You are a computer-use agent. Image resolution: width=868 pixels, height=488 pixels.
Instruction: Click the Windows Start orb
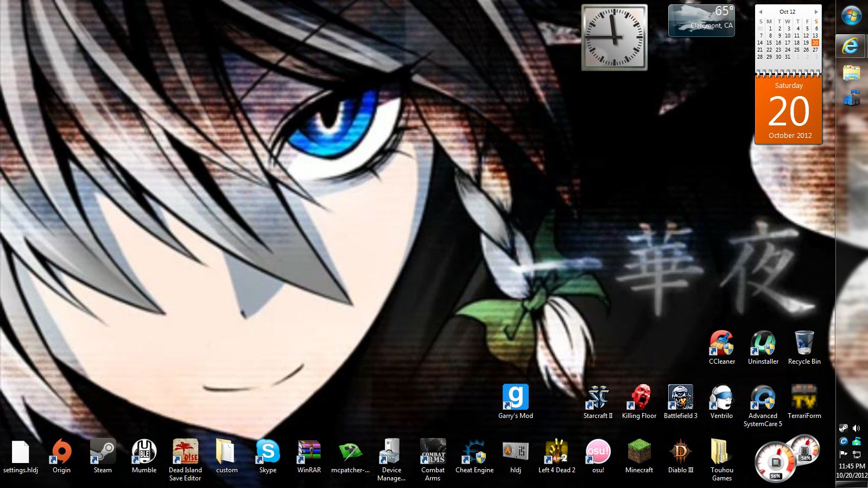coord(851,16)
